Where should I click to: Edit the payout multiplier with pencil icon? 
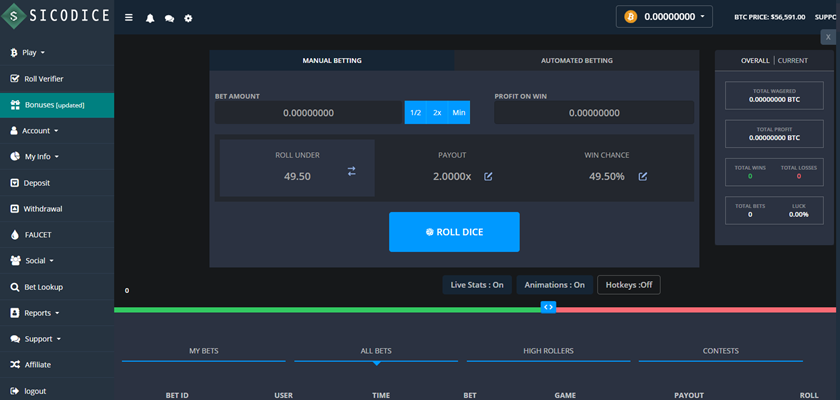(x=488, y=176)
